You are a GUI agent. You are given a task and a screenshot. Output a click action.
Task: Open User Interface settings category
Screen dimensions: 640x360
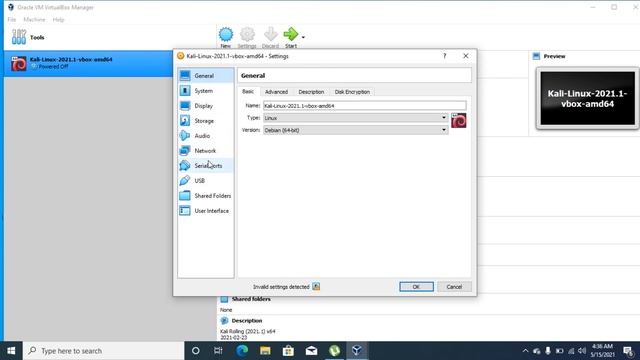pos(206,211)
